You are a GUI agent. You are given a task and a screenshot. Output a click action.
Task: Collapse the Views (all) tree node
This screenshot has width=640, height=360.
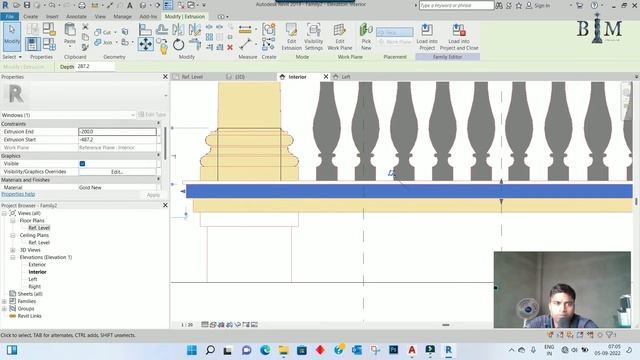[x=4, y=213]
